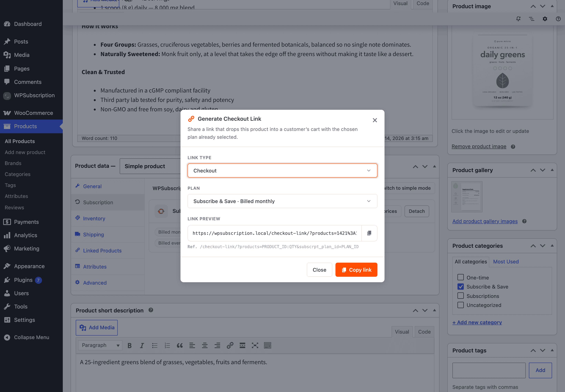This screenshot has width=565, height=392.
Task: Insert bulleted list in short description
Action: click(x=155, y=346)
